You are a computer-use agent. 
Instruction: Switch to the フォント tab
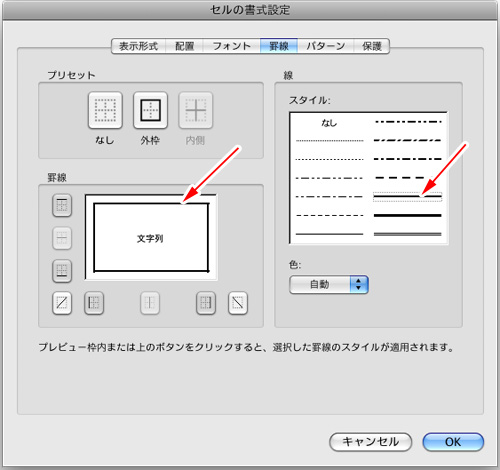coord(232,46)
